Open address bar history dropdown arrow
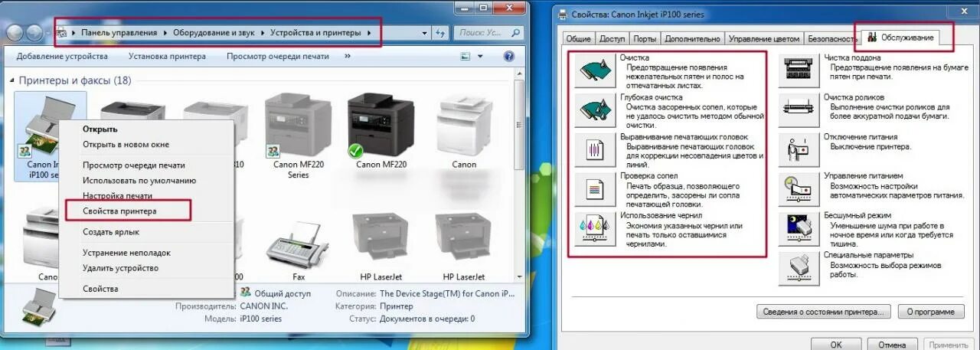This screenshot has height=350, width=980. click(x=423, y=33)
